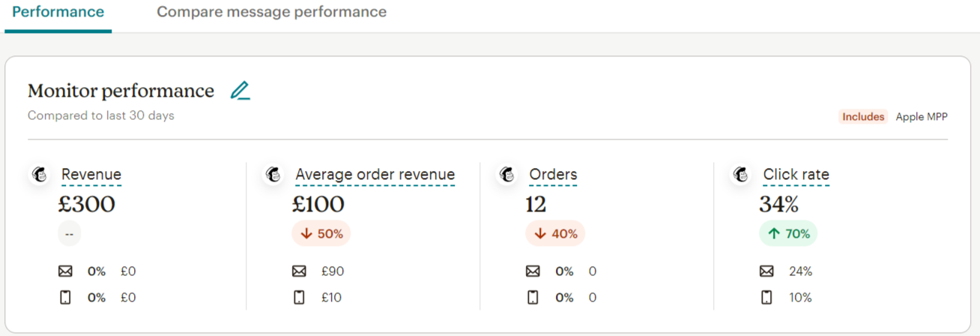This screenshot has height=336, width=980.
Task: Click the Mailchimp logo beside Click rate
Action: coord(741,175)
